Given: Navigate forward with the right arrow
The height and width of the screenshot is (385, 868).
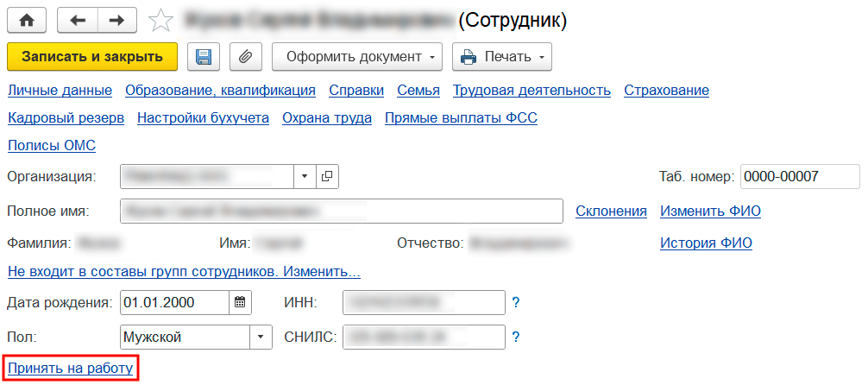Looking at the screenshot, I should click(118, 20).
